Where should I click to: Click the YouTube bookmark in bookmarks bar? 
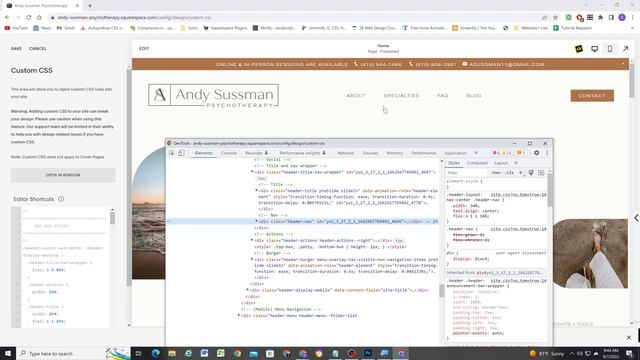coord(16,28)
